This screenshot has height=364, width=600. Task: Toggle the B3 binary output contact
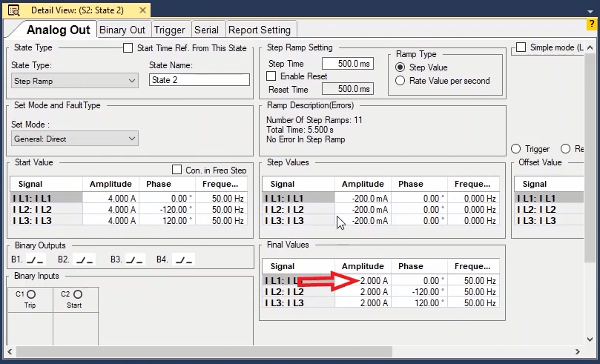(x=135, y=259)
